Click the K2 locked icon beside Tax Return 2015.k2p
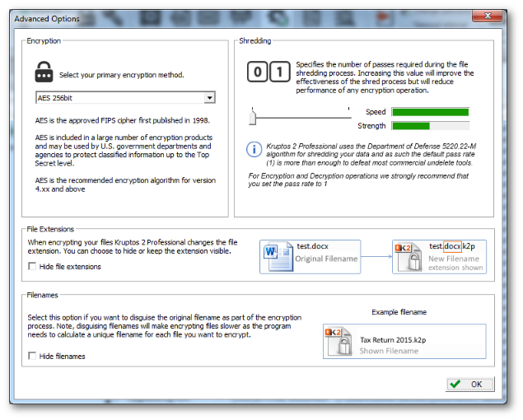Image resolution: width=523 pixels, height=420 pixels. coord(339,341)
